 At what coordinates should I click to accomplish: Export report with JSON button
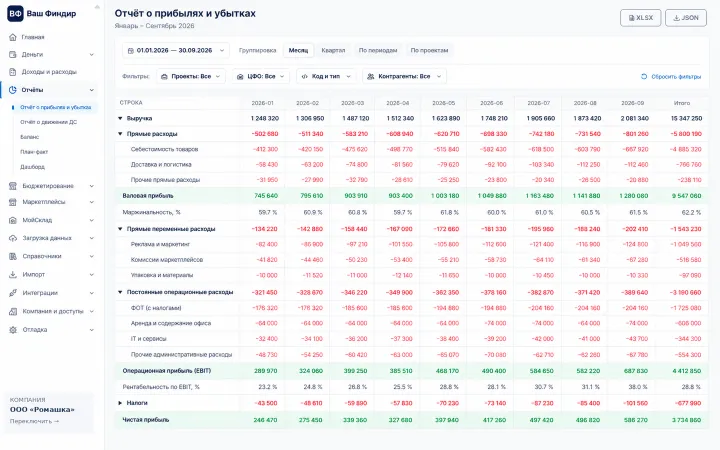click(x=686, y=18)
